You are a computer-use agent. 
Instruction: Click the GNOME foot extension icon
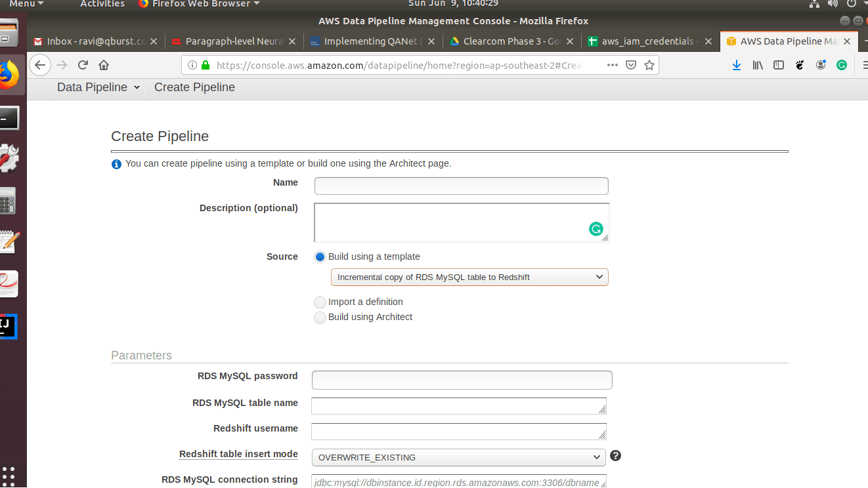click(800, 65)
